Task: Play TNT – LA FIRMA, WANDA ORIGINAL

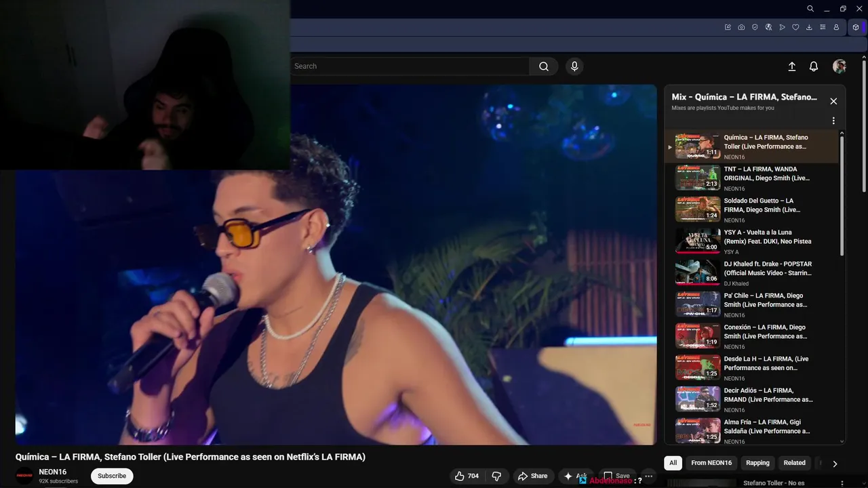Action: click(753, 178)
